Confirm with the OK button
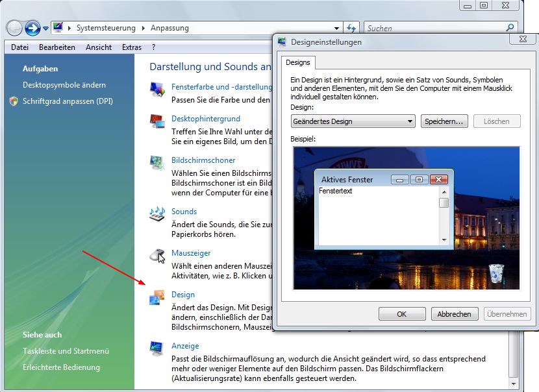The image size is (539, 392). point(402,314)
